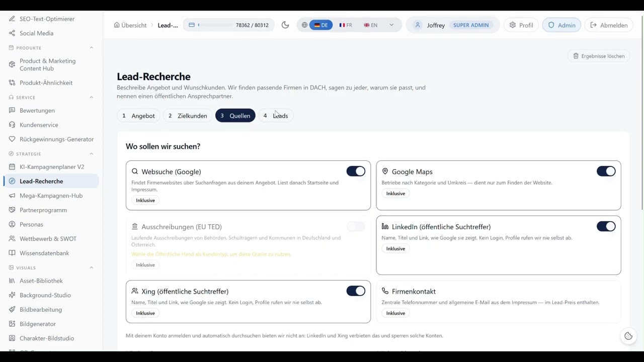The height and width of the screenshot is (362, 644).
Task: Open Bildgenerator in sidebar
Action: tap(38, 324)
